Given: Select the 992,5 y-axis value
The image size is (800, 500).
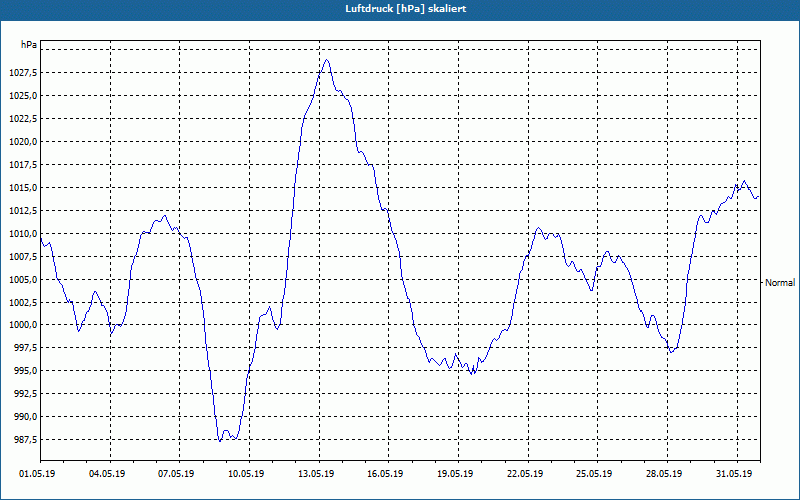Looking at the screenshot, I should tap(26, 394).
